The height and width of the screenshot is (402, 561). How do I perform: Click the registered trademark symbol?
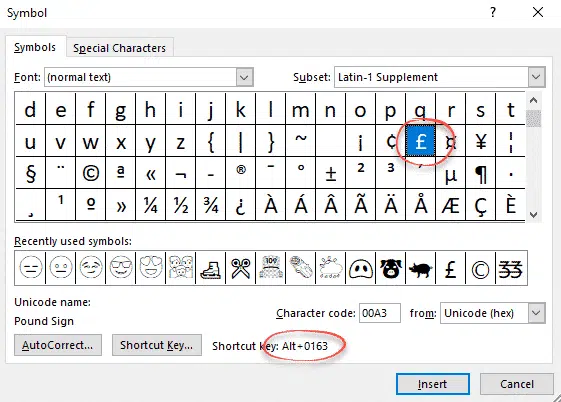[240, 173]
